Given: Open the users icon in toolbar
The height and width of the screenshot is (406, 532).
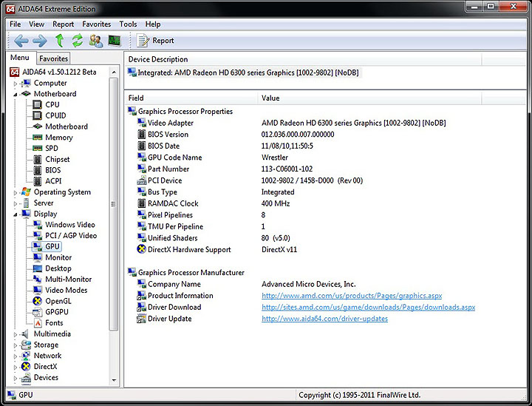Looking at the screenshot, I should pos(96,41).
